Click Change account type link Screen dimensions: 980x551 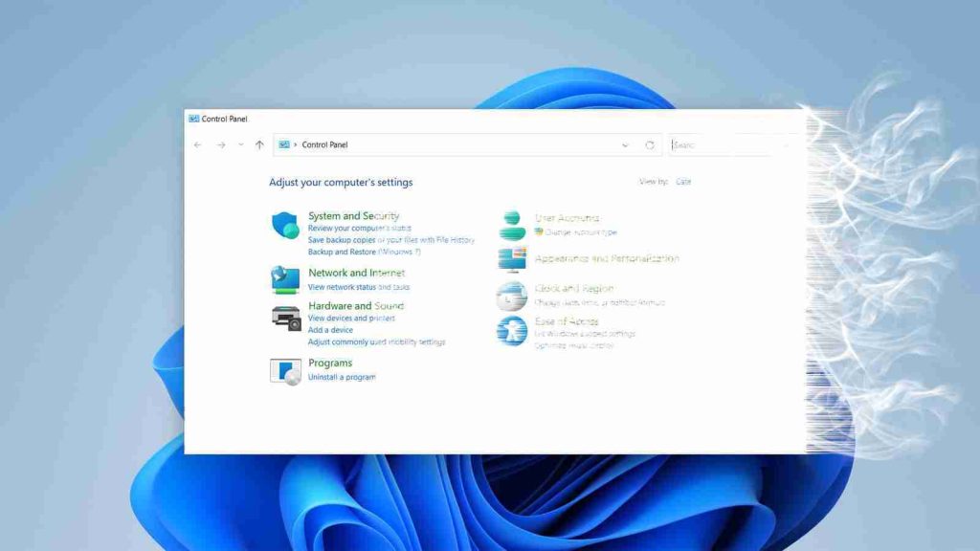tap(581, 232)
